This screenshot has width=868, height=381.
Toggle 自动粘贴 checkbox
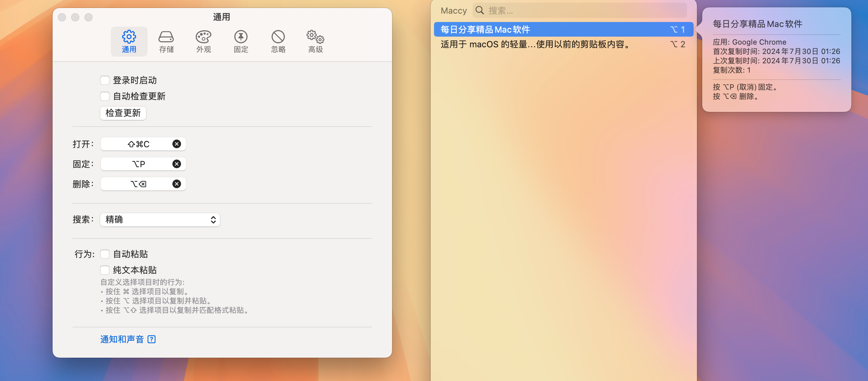click(105, 254)
